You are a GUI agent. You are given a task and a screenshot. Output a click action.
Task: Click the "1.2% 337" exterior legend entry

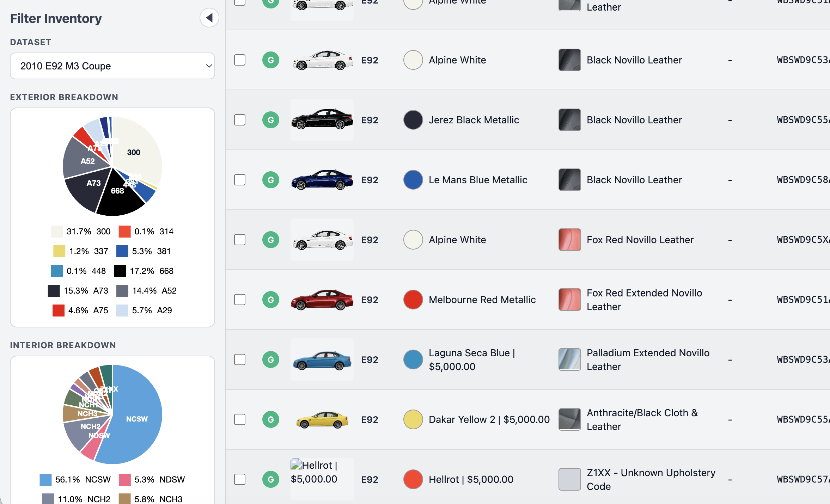pos(81,251)
